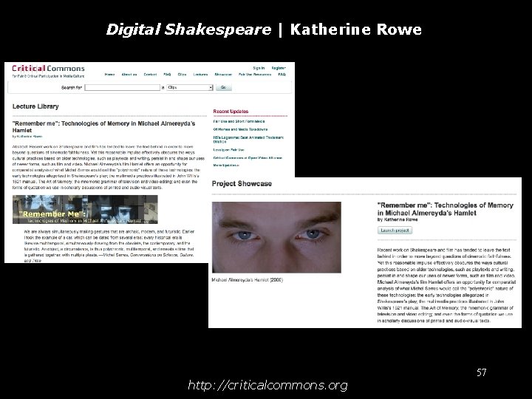Open FAQ link after Fair Use Resources

point(282,75)
